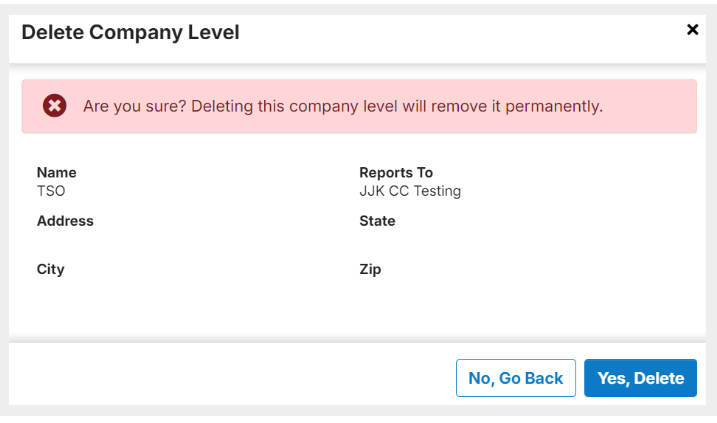Cancel using No, Go Back button
Viewport: 717px width, 423px height.
point(515,378)
